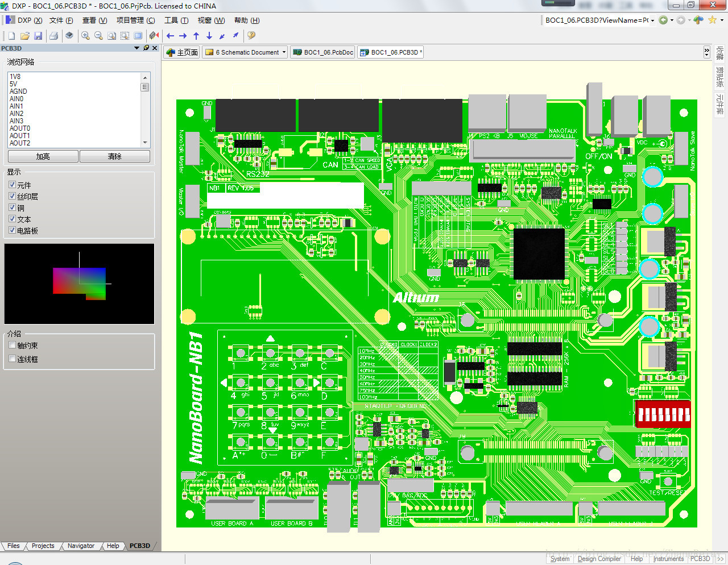Viewport: 728px width, 565px height.
Task: Rotate view right with blue arrow
Action: coord(183,36)
